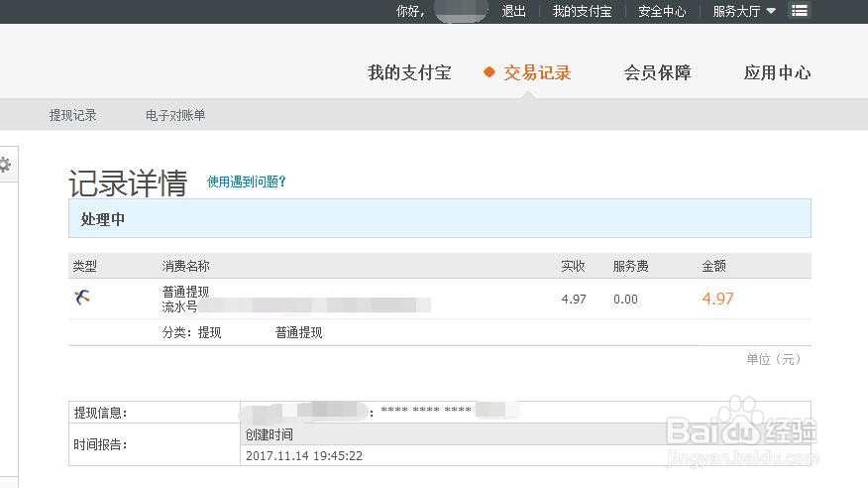Image resolution: width=868 pixels, height=488 pixels.
Task: Open the 会员保障 tab
Action: pyautogui.click(x=657, y=72)
